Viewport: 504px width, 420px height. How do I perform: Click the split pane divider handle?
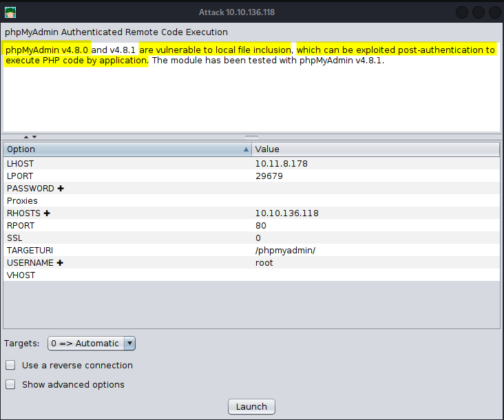pyautogui.click(x=251, y=137)
